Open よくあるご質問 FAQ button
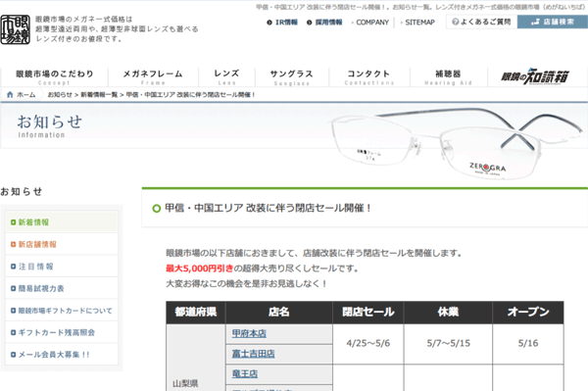588x391 pixels. coord(481,22)
